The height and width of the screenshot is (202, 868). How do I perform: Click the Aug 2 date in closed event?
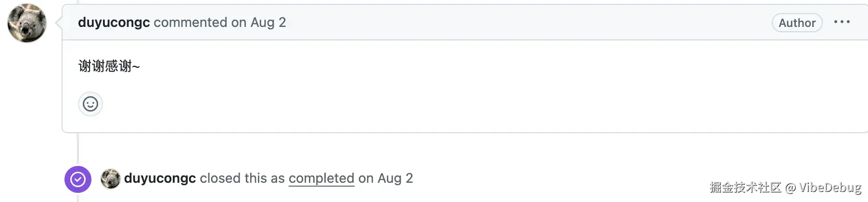coord(395,178)
